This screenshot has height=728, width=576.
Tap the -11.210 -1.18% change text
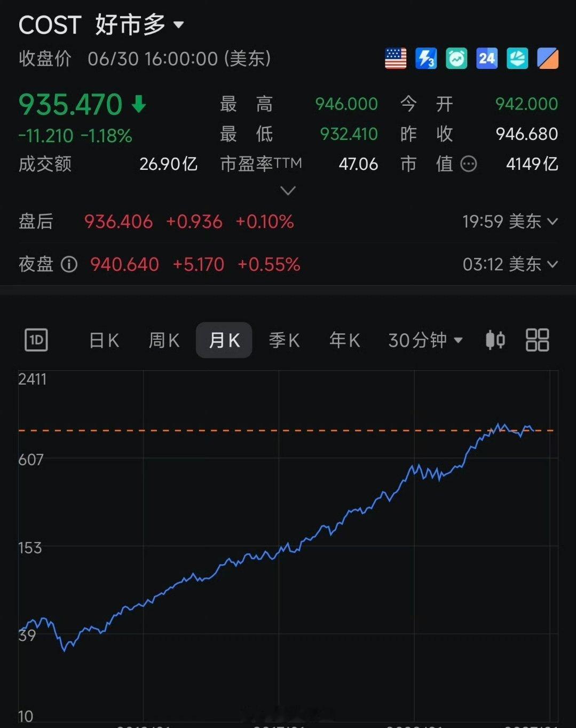[75, 136]
